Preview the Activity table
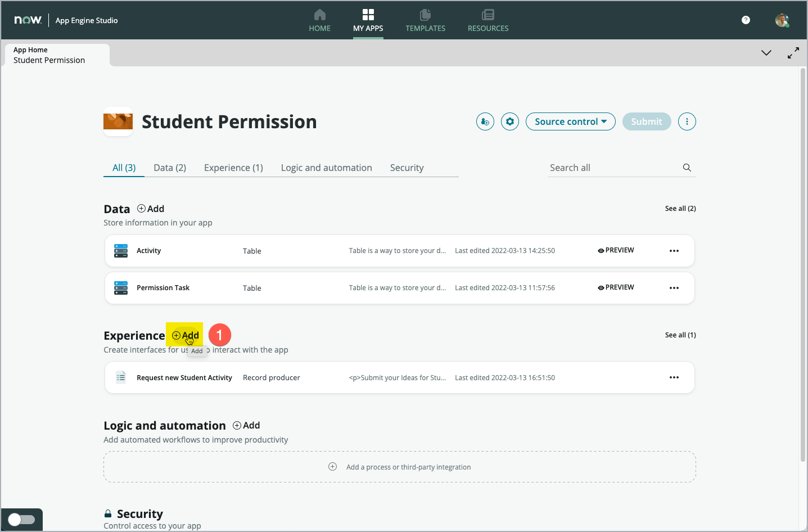 [616, 250]
